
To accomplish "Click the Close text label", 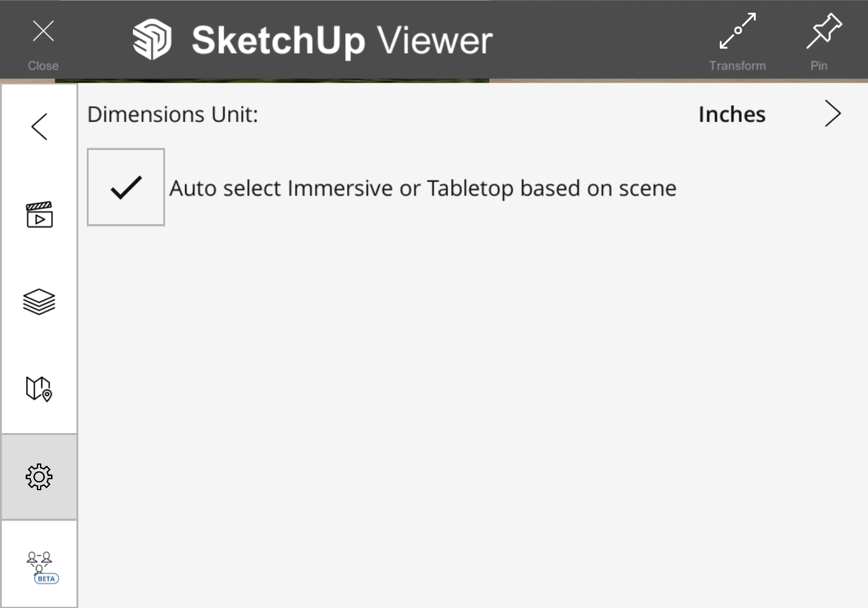I will tap(43, 66).
